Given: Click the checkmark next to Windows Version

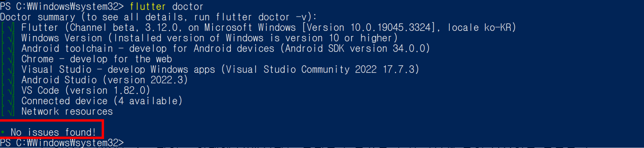Looking at the screenshot, I should (11, 38).
